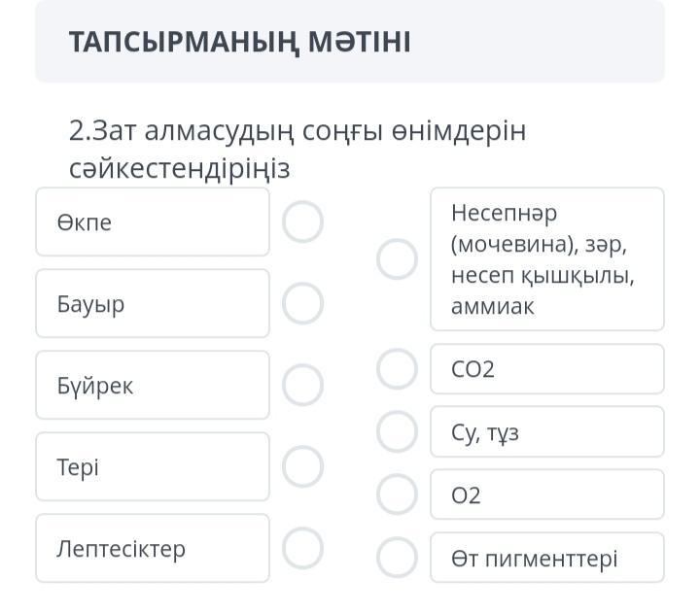Image resolution: width=700 pixels, height=614 pixels.
Task: Select the radio circle next to Бүйрек
Action: [302, 385]
